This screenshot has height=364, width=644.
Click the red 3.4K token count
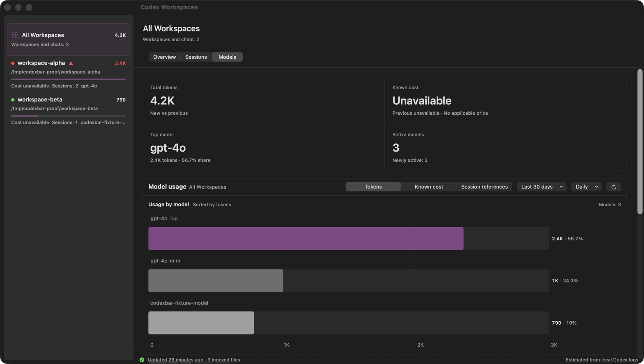(x=120, y=63)
